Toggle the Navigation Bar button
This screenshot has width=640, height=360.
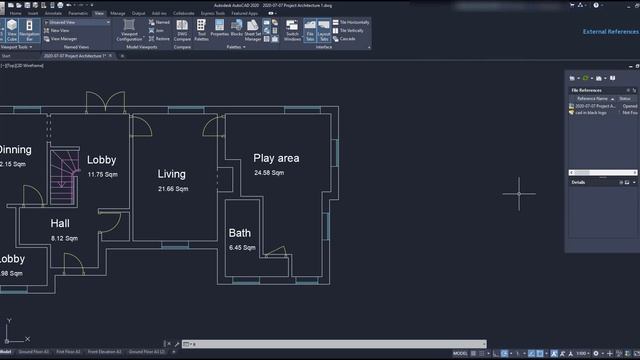point(29,30)
